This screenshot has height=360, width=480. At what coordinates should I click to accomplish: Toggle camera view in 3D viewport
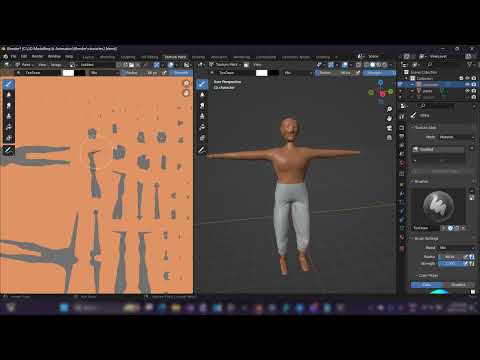[x=389, y=128]
